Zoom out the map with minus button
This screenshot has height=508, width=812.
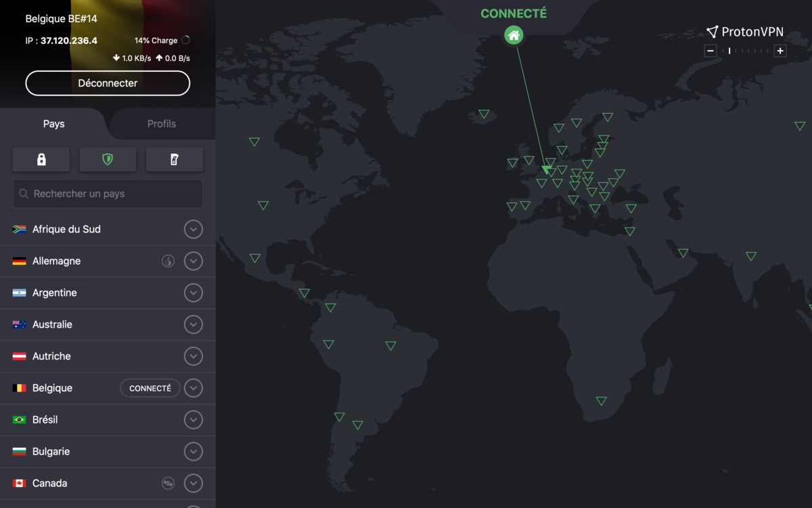coord(710,51)
